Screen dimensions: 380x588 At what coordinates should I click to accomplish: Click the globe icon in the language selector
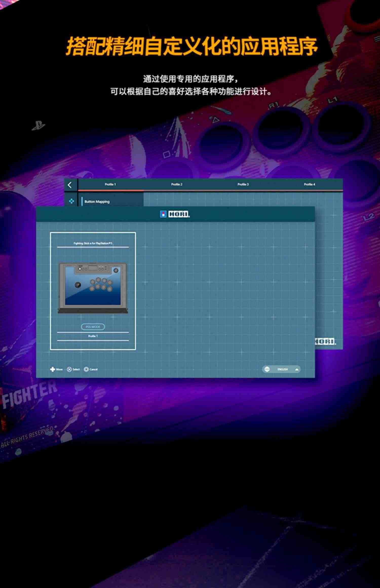(267, 369)
